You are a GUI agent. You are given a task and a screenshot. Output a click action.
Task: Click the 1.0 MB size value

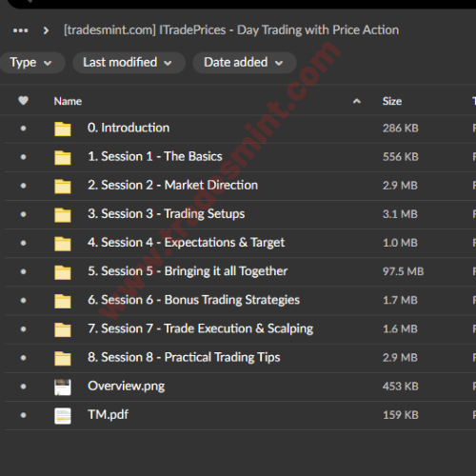[x=400, y=243]
